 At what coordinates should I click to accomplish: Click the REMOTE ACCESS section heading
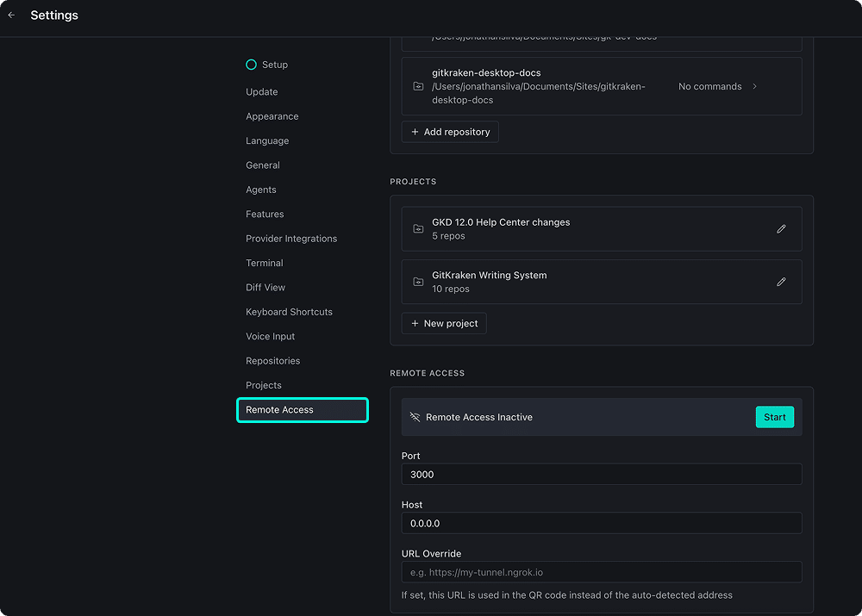click(x=428, y=373)
